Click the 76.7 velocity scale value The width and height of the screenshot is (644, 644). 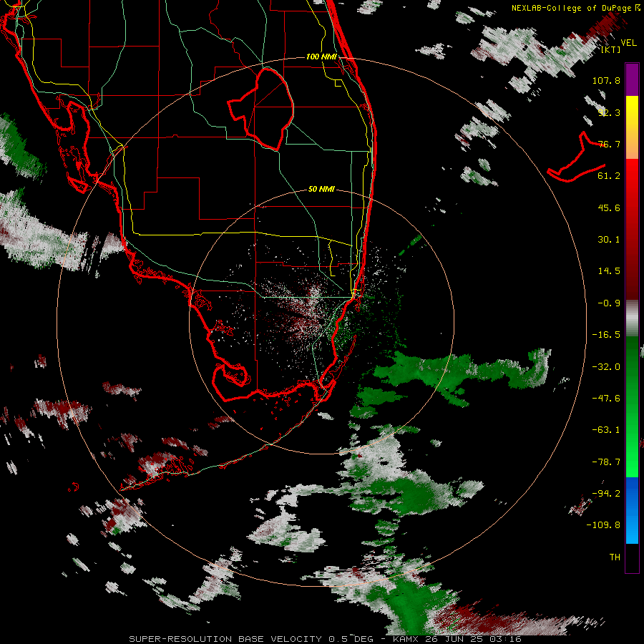click(x=609, y=144)
